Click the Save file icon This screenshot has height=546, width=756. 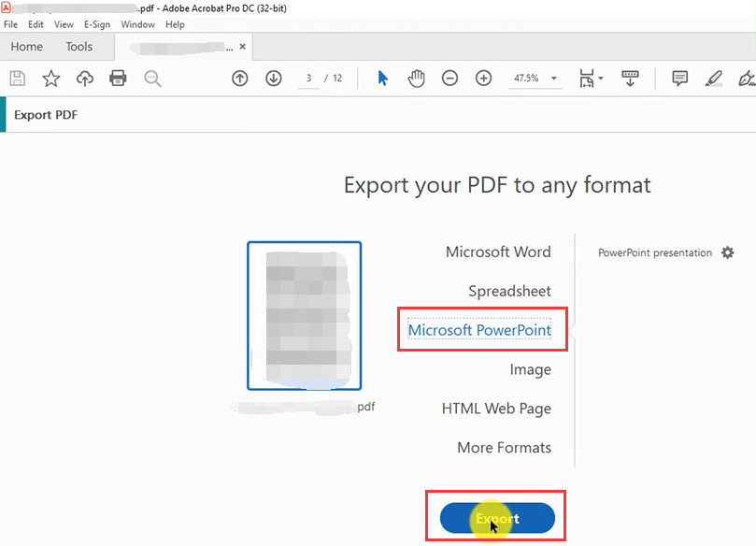tap(18, 79)
